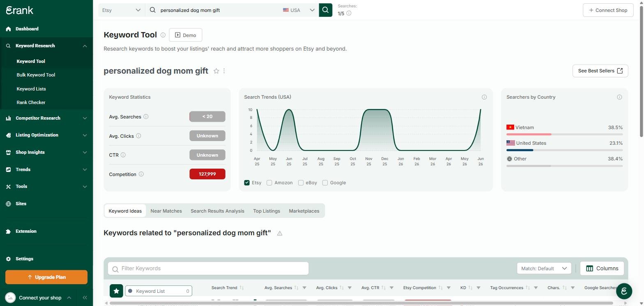This screenshot has height=306, width=644.
Task: Favorite keyword with star icon
Action: [x=216, y=71]
